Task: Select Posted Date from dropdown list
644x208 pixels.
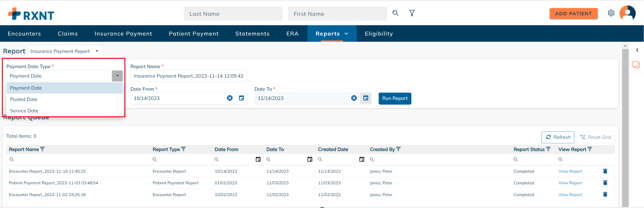Action: pyautogui.click(x=24, y=99)
